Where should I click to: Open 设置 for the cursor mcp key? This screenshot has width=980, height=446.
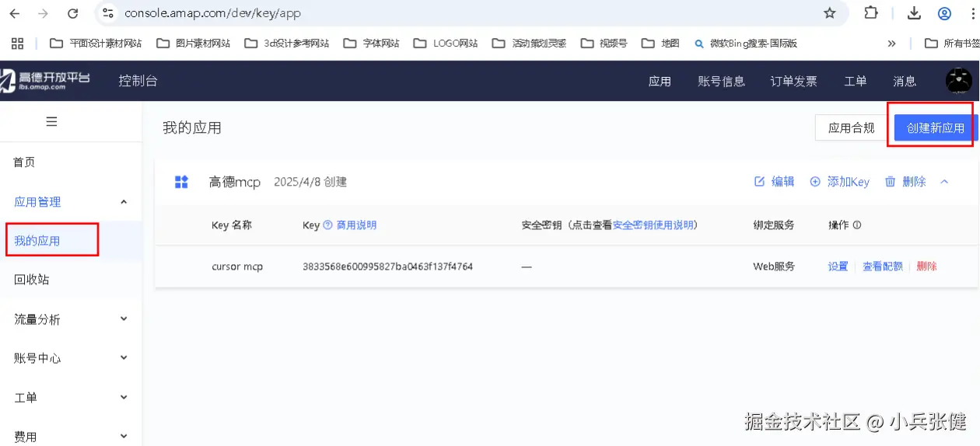tap(838, 267)
